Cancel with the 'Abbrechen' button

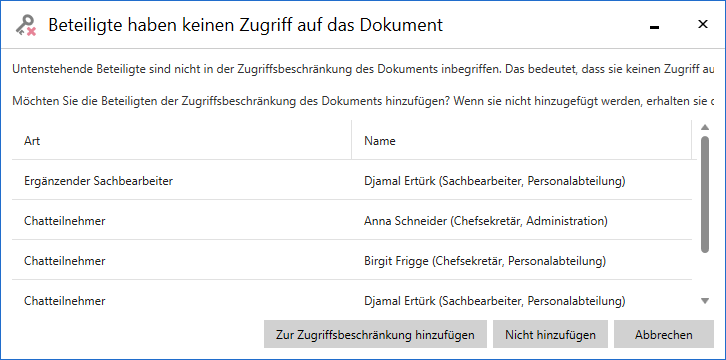click(x=663, y=334)
